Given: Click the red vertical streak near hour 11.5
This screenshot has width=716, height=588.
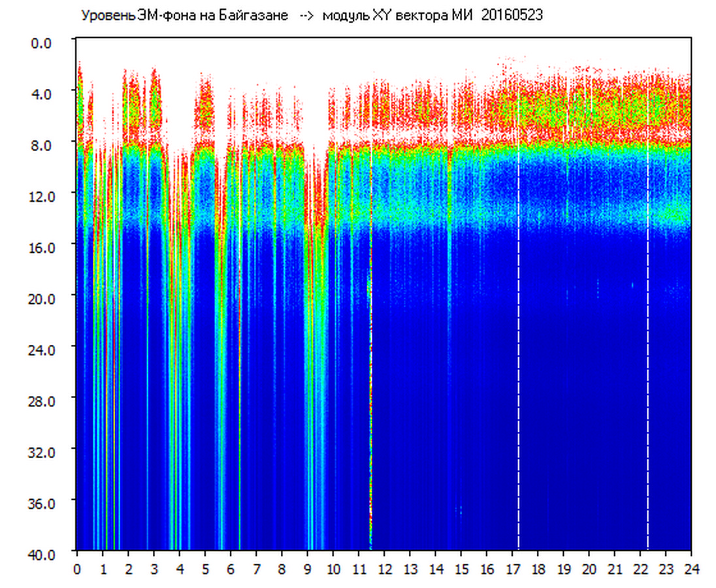Looking at the screenshot, I should 371,392.
